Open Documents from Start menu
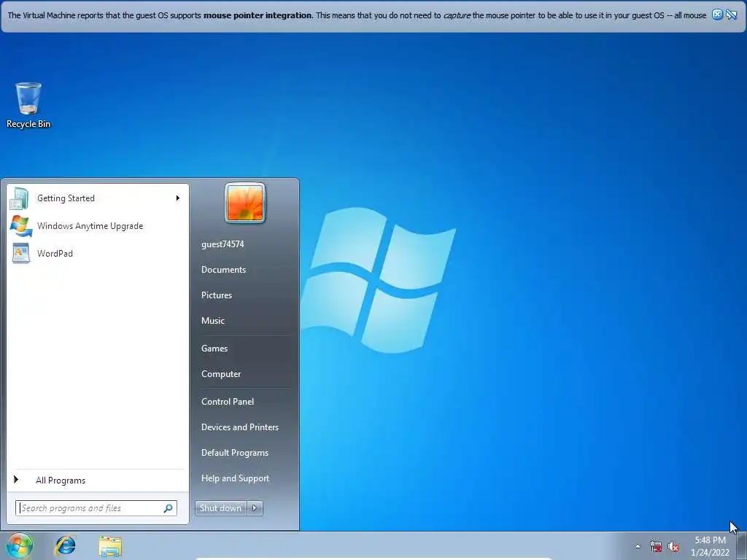This screenshot has width=747, height=560. tap(223, 270)
